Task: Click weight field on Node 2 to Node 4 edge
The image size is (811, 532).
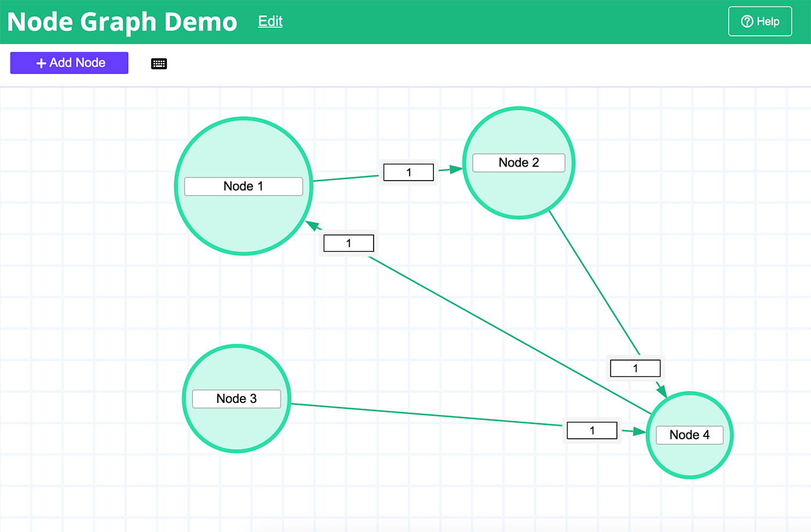Action: (x=635, y=368)
